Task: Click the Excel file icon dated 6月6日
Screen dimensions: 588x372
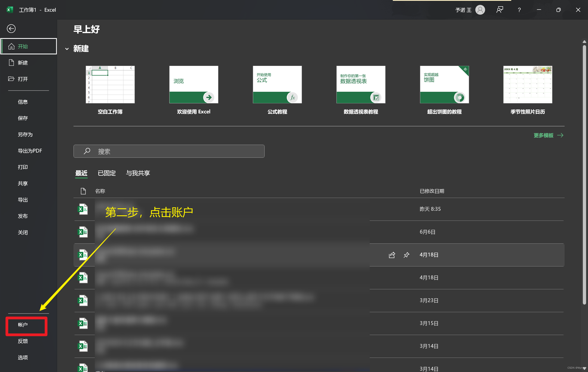Action: pyautogui.click(x=83, y=232)
